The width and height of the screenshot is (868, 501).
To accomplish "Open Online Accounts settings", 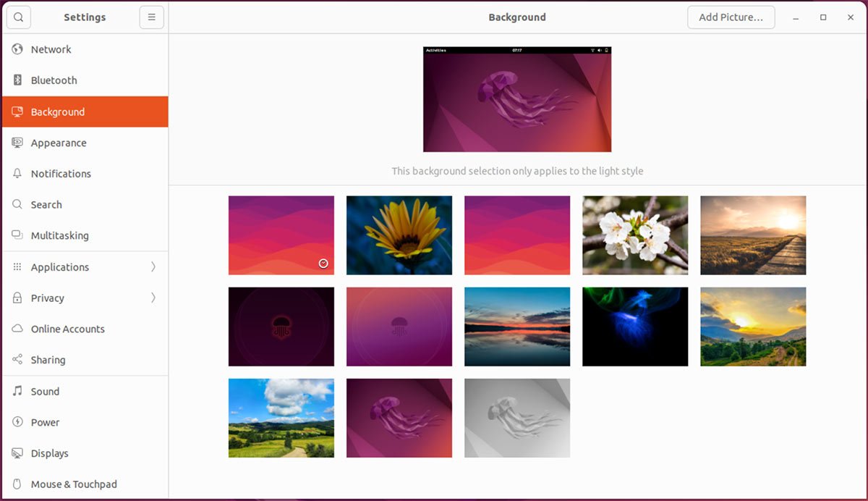I will tap(67, 329).
